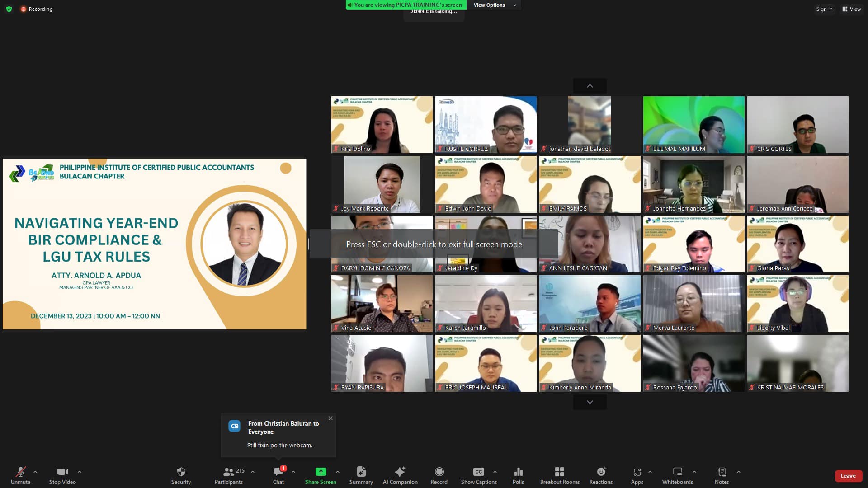The image size is (868, 488).
Task: Expand captions options arrow
Action: (495, 472)
